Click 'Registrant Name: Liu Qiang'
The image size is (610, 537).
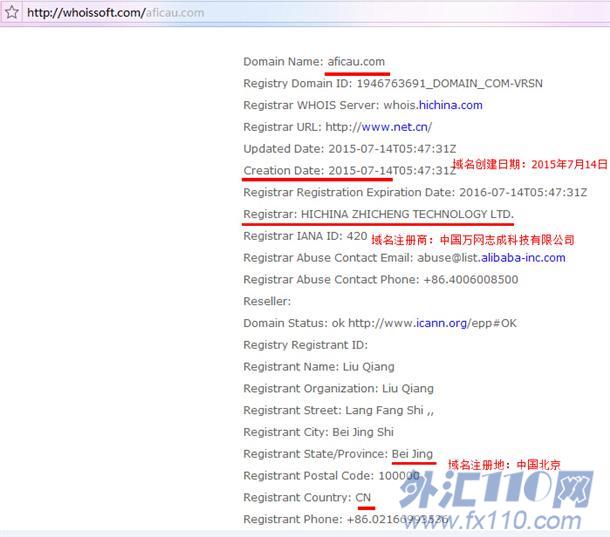[x=319, y=367]
